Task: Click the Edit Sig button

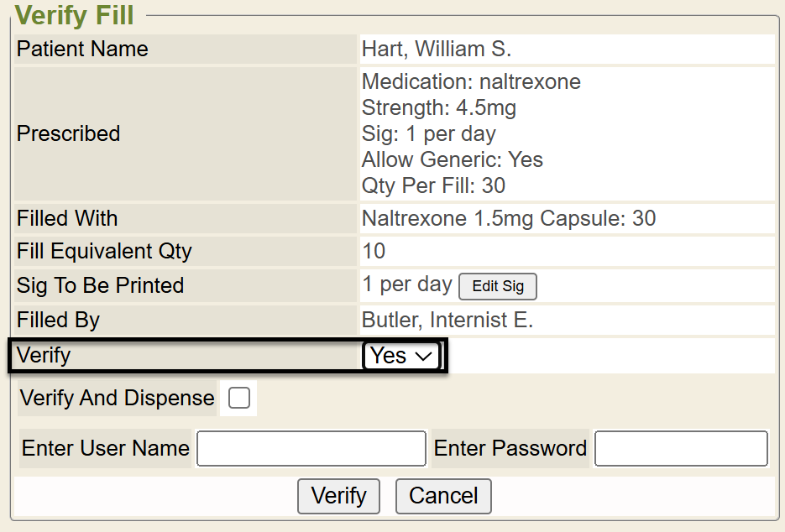Action: click(498, 286)
